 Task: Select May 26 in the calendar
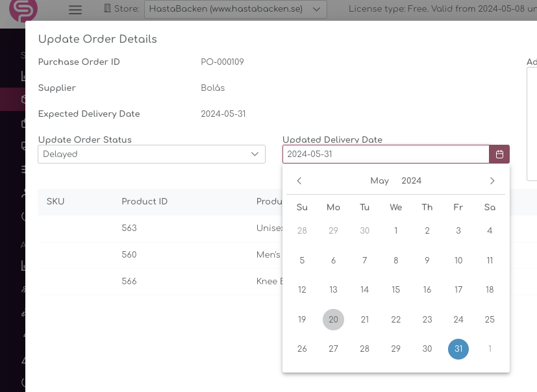(x=302, y=349)
